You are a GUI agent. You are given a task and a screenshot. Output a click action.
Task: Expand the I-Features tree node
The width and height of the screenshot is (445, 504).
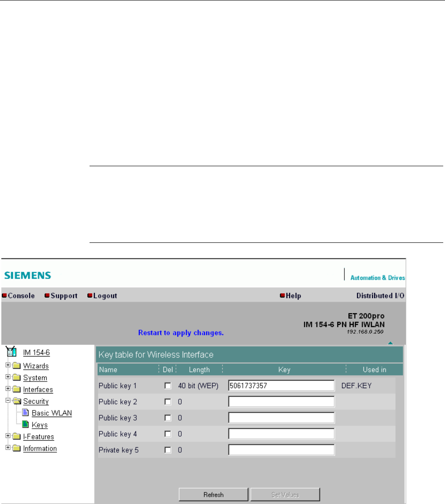click(x=8, y=436)
